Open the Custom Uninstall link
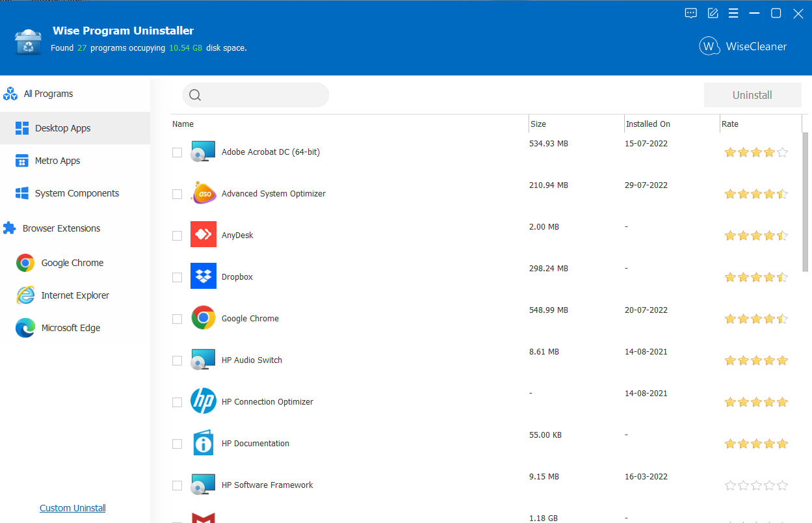Image resolution: width=812 pixels, height=523 pixels. (x=72, y=507)
